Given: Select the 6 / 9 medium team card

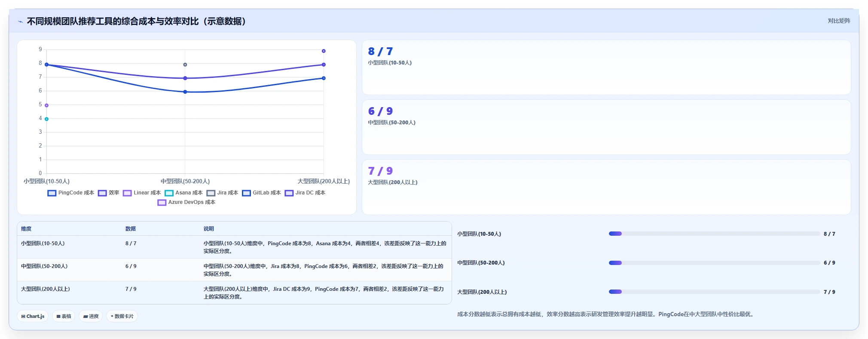Looking at the screenshot, I should pos(606,127).
